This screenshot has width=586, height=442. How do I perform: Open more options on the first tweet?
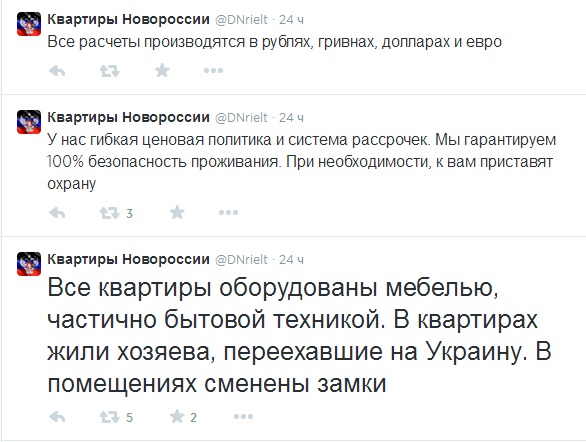tap(213, 71)
